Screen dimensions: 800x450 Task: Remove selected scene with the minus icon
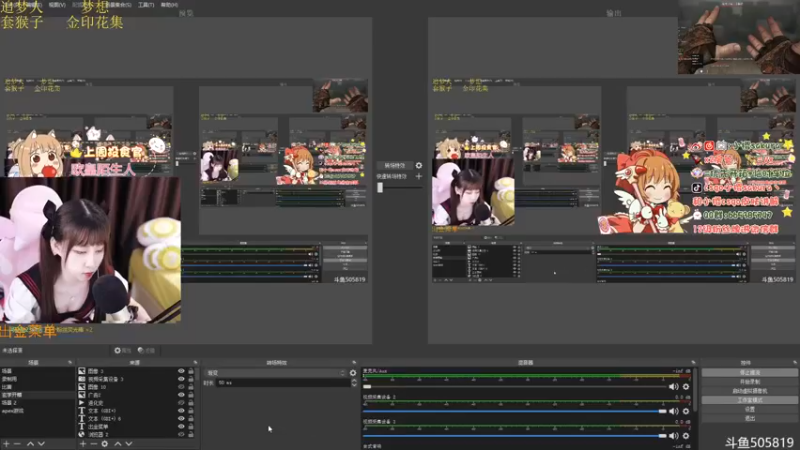coord(17,444)
